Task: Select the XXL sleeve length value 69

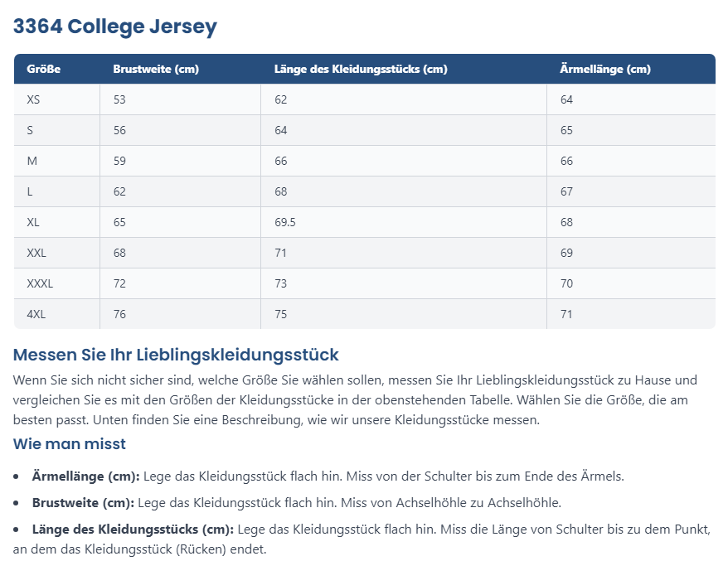Action: point(567,253)
